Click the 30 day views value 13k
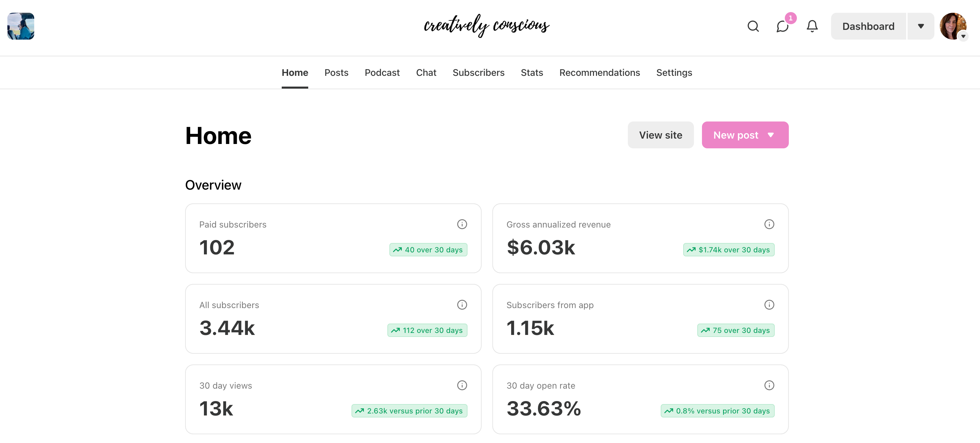This screenshot has width=980, height=443. coord(216,409)
